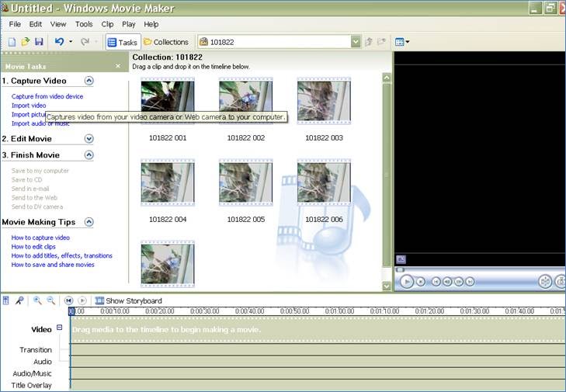Click the monitor Forward button

pos(470,282)
